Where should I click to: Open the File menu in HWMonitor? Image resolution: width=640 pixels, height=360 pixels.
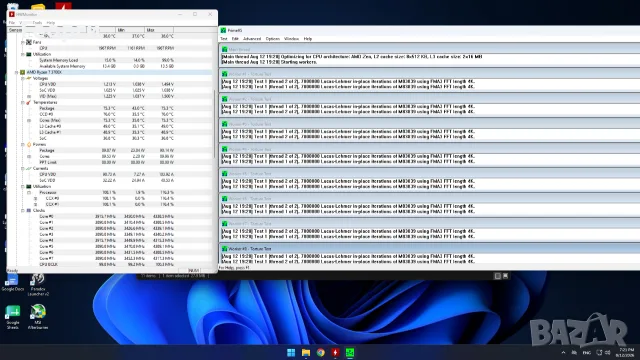(x=12, y=23)
